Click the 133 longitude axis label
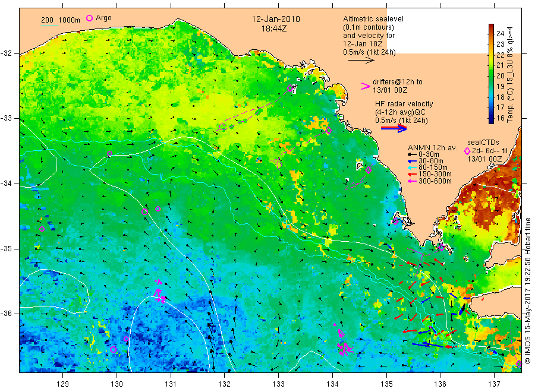This screenshot has height=392, width=535. (x=278, y=384)
